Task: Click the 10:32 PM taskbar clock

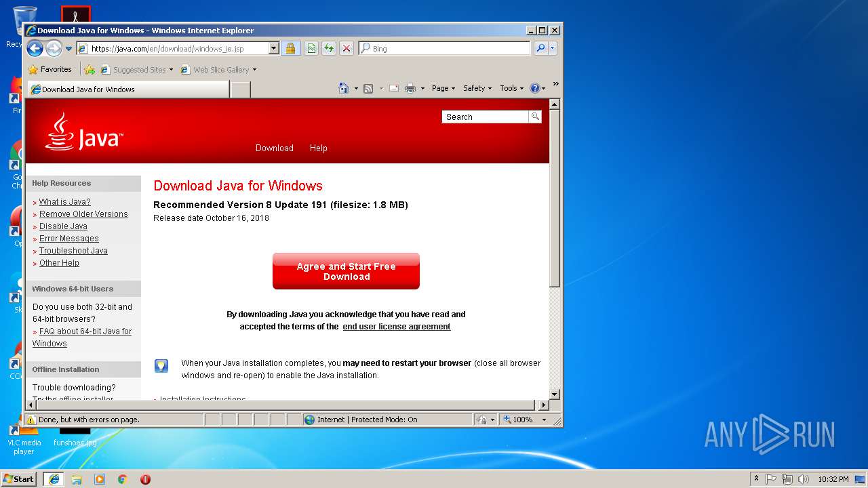Action: pos(833,479)
